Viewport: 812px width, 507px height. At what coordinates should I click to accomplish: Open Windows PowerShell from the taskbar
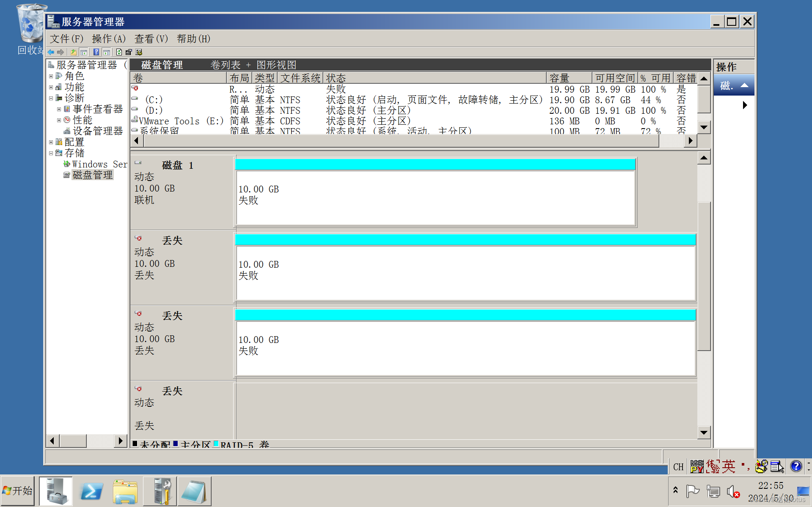[x=91, y=491]
